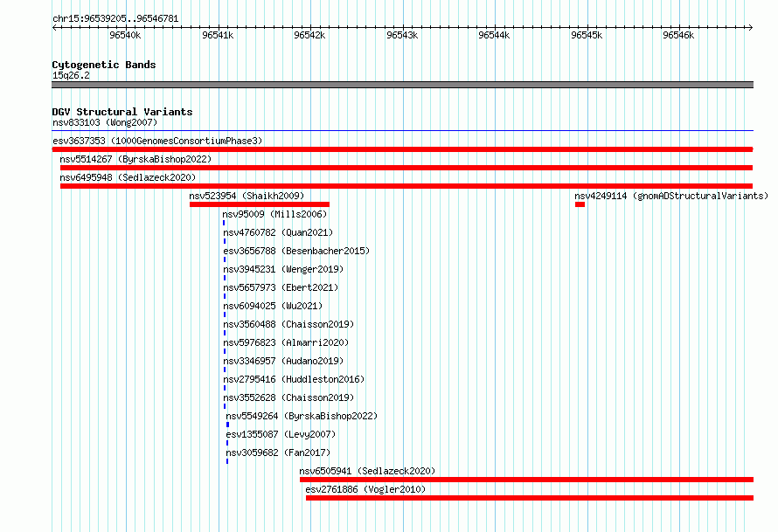
Task: Click the red bar under esv3637353
Action: (x=402, y=149)
